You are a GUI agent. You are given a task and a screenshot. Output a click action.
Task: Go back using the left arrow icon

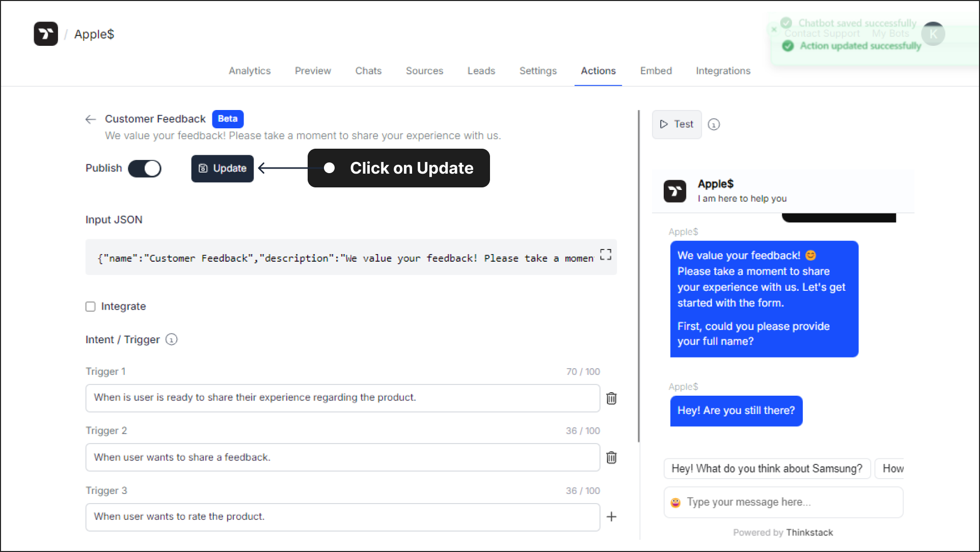coord(91,119)
